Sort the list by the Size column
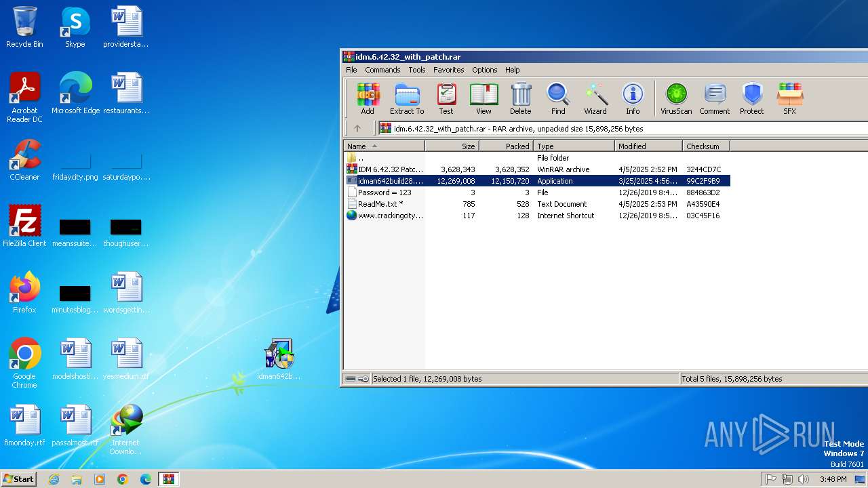The width and height of the screenshot is (868, 488). click(x=452, y=146)
